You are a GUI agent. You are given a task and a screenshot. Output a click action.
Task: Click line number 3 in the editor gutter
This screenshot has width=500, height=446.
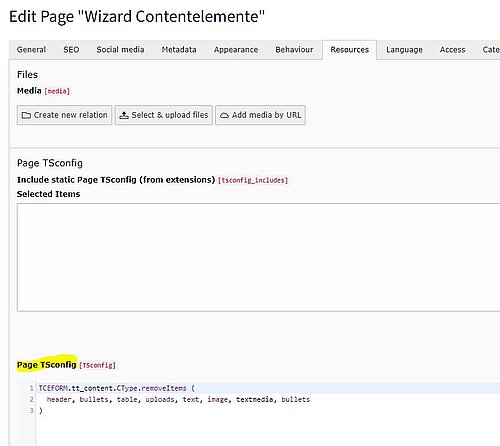[31, 410]
